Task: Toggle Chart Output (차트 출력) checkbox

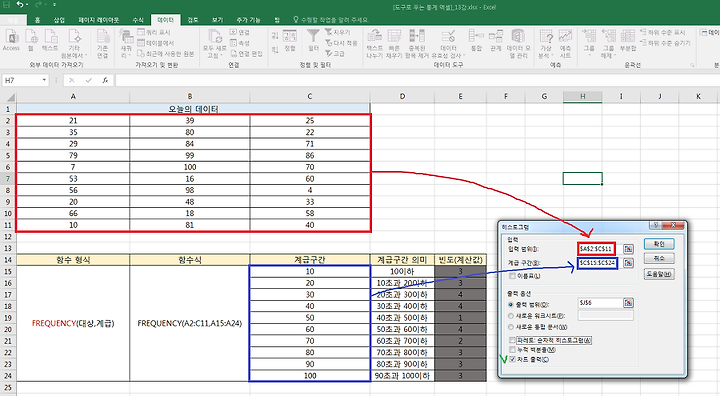Action: [x=512, y=360]
